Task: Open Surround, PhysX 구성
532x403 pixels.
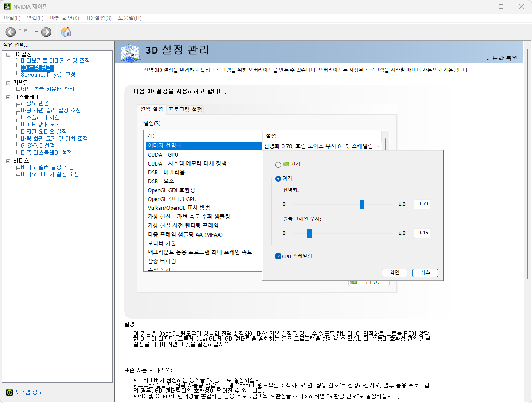Action: click(x=48, y=75)
